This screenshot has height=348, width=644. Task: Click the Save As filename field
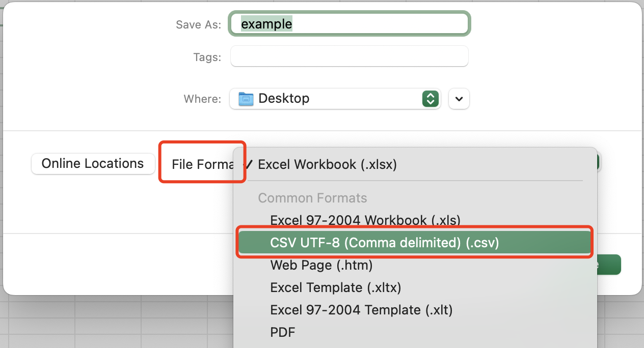[350, 24]
